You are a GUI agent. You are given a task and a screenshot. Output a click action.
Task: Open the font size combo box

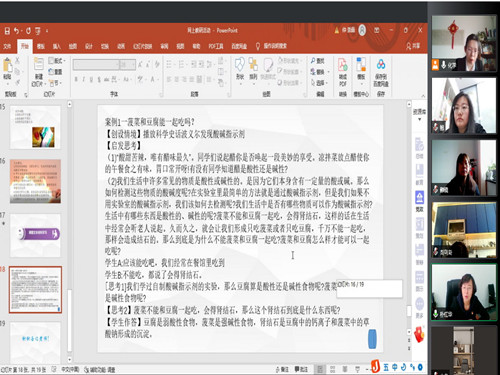pyautogui.click(x=128, y=64)
